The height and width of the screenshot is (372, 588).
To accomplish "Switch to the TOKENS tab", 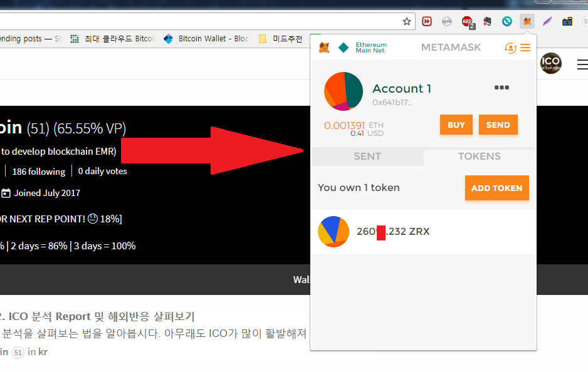I will (x=480, y=157).
